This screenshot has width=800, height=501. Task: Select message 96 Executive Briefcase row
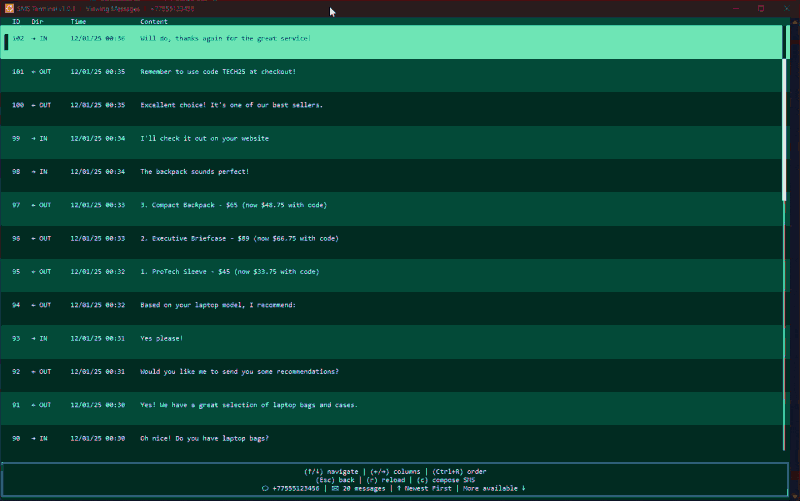[x=400, y=238]
